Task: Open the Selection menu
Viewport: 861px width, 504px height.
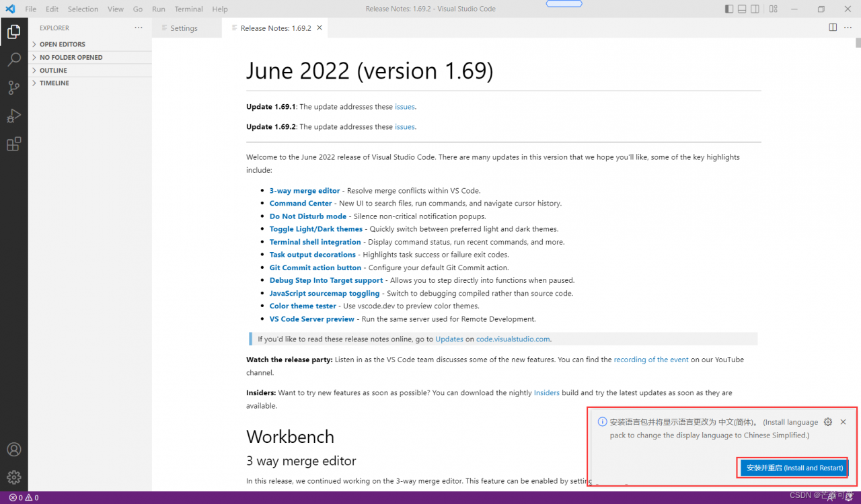Action: [x=83, y=9]
